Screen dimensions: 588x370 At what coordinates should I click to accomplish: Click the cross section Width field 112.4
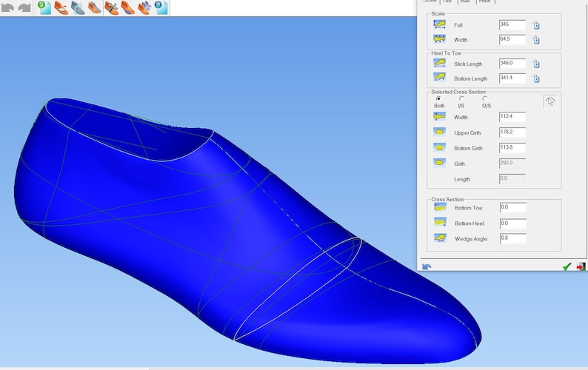click(512, 117)
